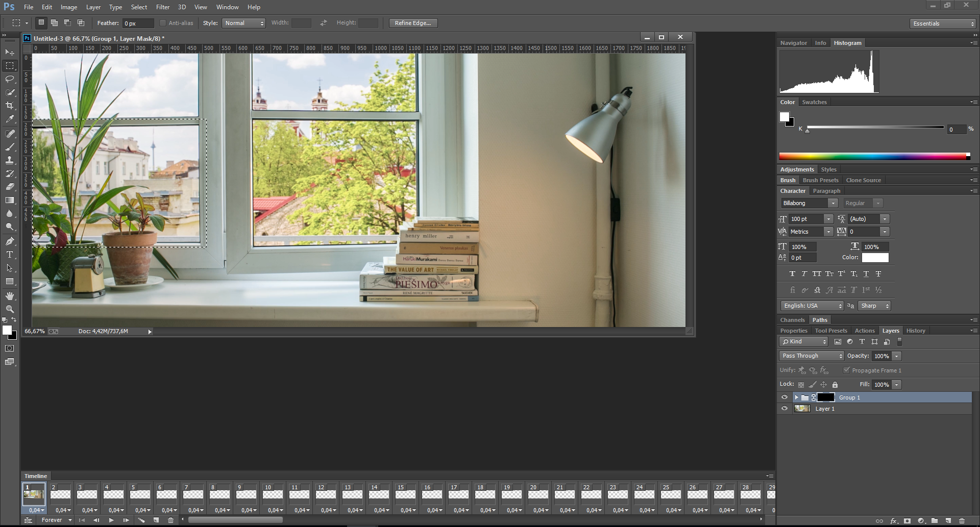Click the Refine Edge button
The height and width of the screenshot is (527, 980).
point(413,23)
